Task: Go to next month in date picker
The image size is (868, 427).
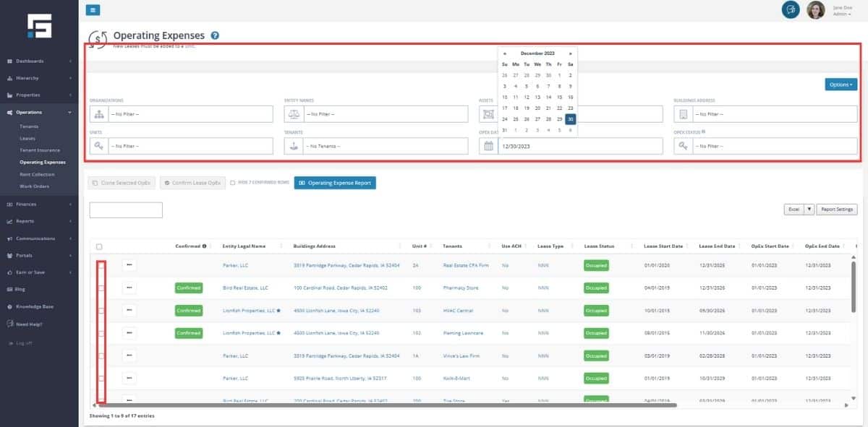Action: 570,53
